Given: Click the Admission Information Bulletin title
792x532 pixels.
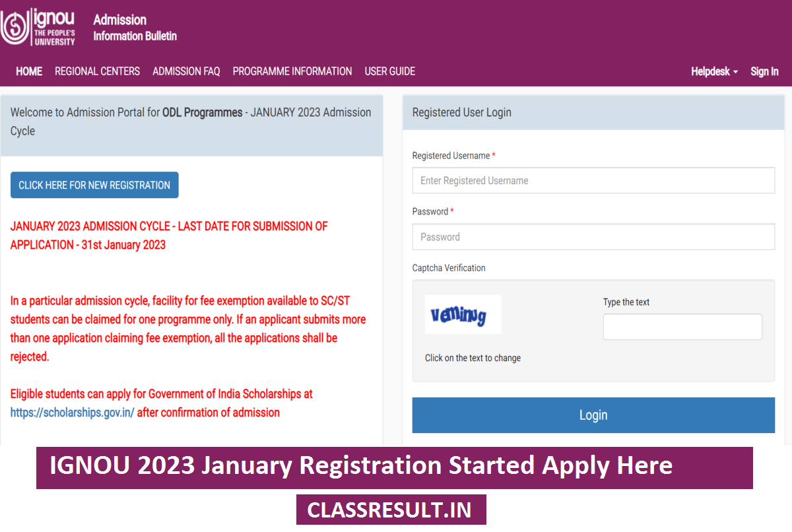Looking at the screenshot, I should coord(135,28).
